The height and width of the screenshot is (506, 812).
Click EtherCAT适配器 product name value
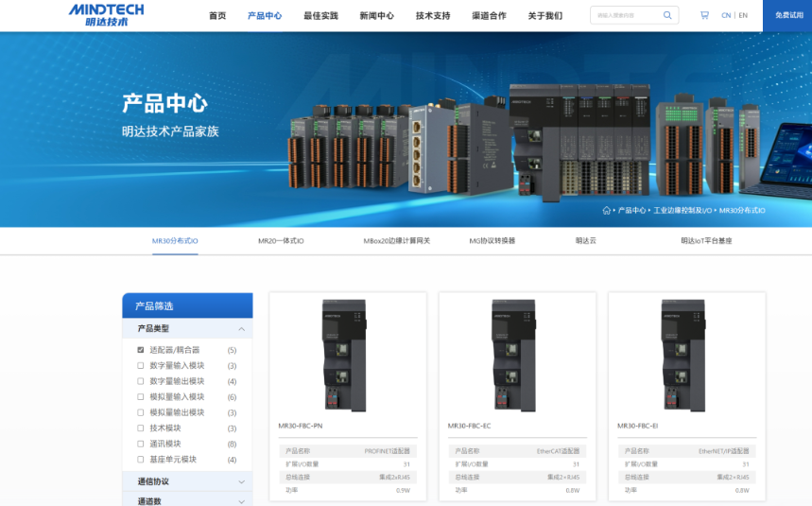tap(558, 451)
